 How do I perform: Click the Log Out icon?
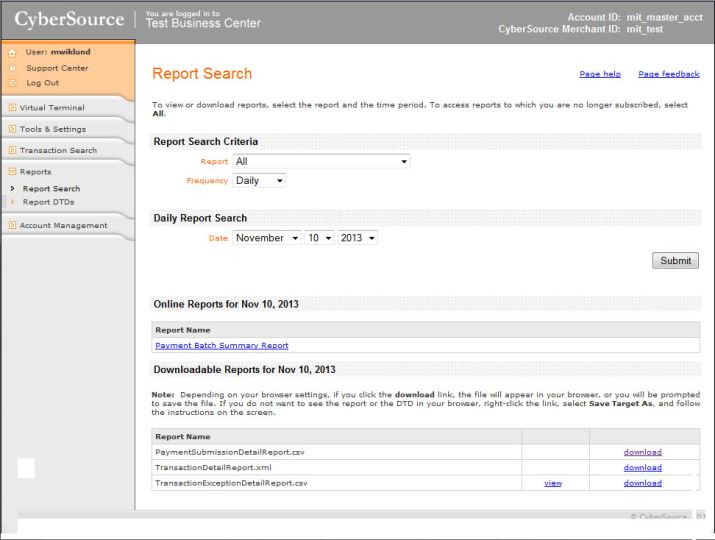coord(12,83)
